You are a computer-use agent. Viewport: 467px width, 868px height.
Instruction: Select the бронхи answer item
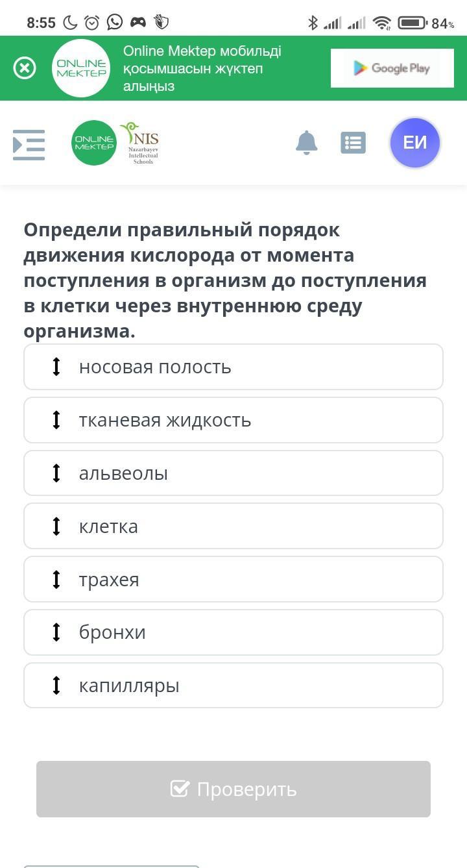coord(233,632)
